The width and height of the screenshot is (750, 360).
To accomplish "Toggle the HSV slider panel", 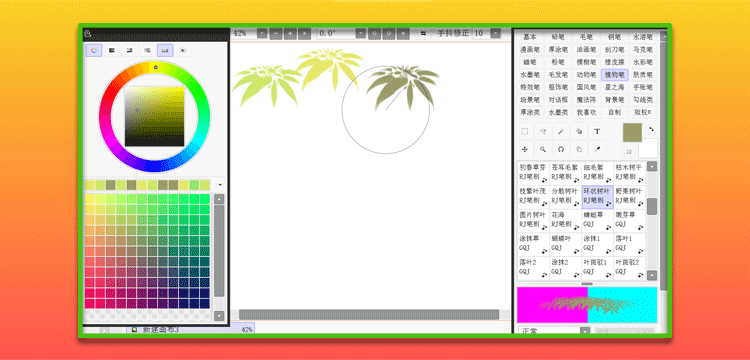I will tap(130, 50).
